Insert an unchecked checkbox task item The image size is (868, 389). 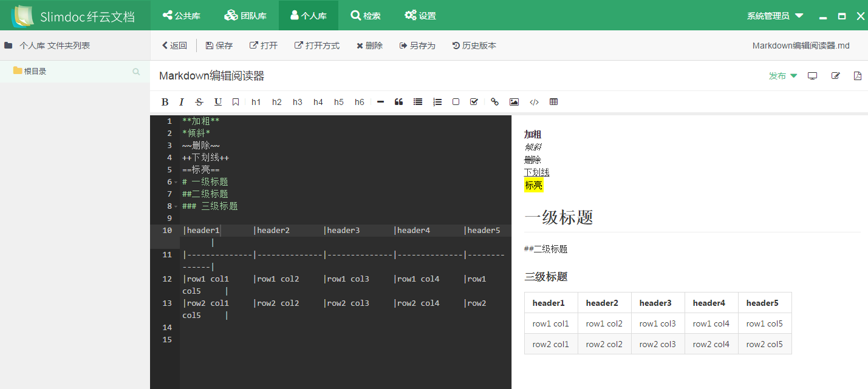[x=456, y=102]
